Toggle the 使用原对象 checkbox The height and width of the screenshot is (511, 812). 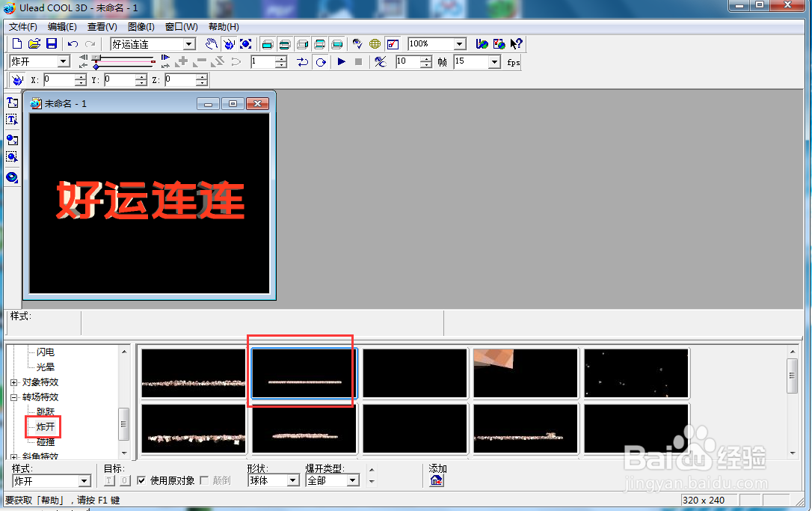click(141, 480)
